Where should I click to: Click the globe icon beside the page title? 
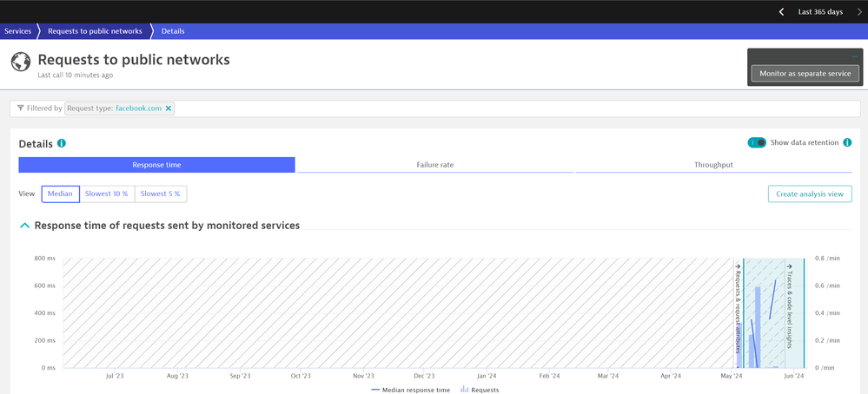[x=20, y=62]
